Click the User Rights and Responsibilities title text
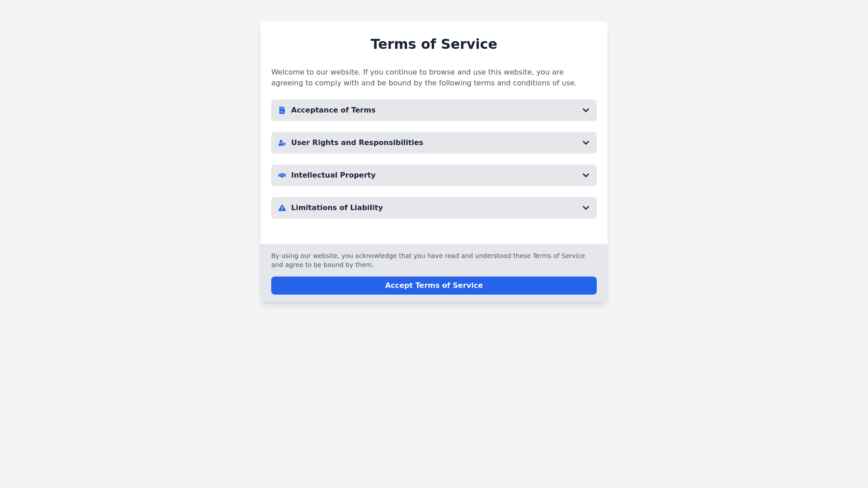 [357, 143]
